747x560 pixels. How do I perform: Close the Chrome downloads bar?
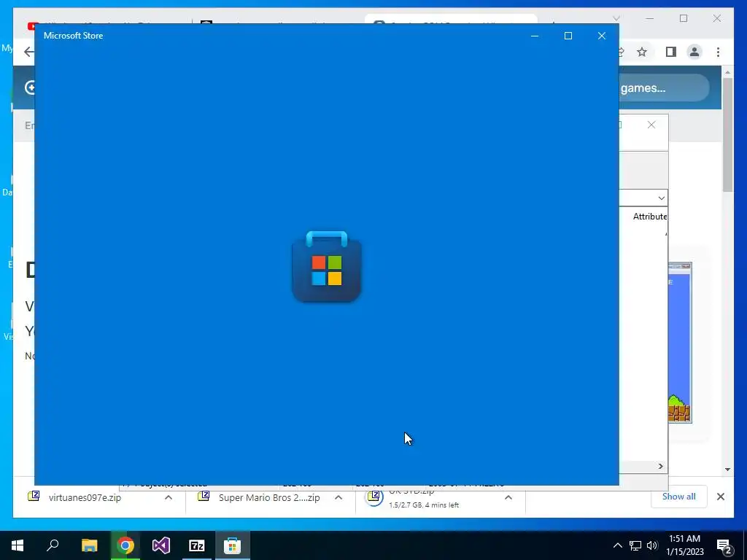(x=720, y=497)
